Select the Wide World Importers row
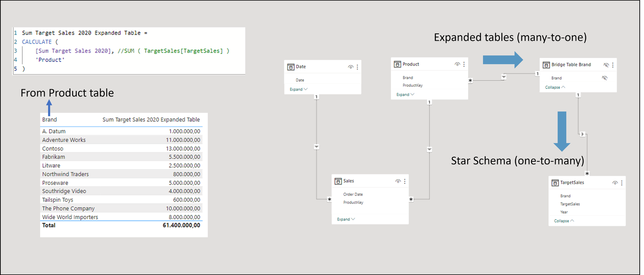Screen dimensions: 644x275 click(121, 217)
